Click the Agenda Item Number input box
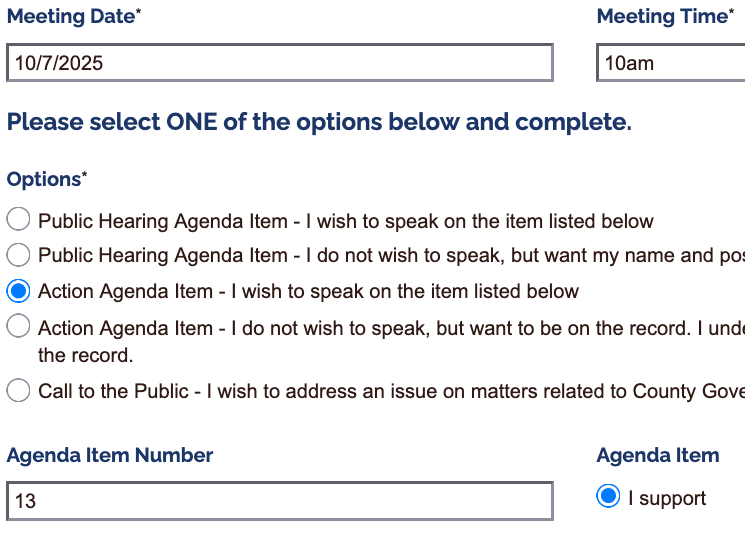 tap(279, 501)
